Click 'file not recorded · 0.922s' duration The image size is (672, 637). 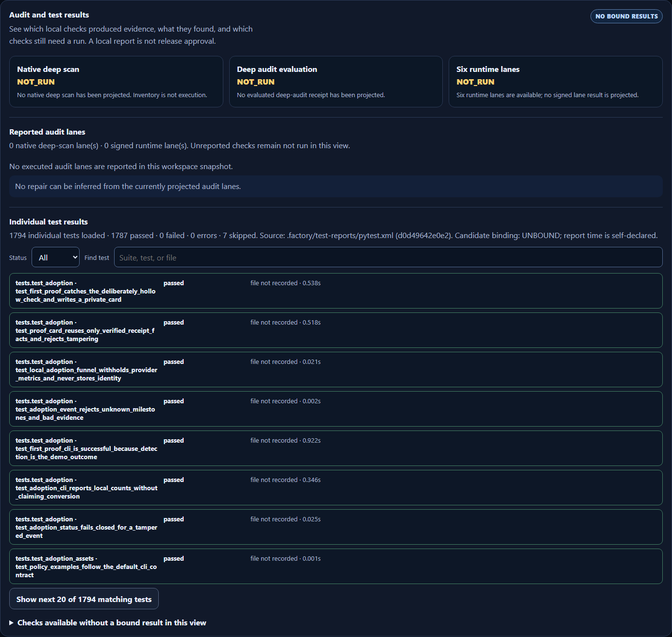click(x=286, y=440)
